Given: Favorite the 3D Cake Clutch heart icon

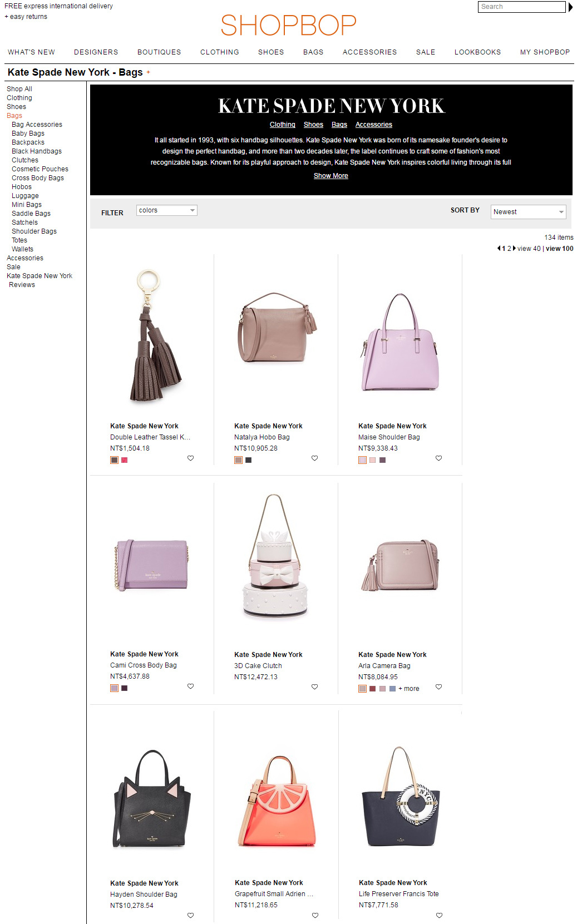Looking at the screenshot, I should pos(314,687).
